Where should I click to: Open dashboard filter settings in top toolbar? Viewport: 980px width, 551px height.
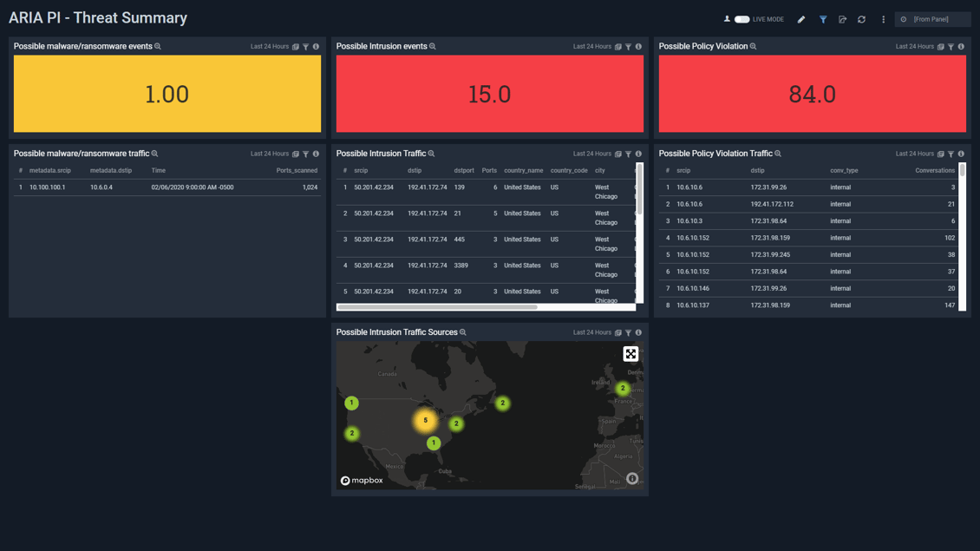point(823,19)
